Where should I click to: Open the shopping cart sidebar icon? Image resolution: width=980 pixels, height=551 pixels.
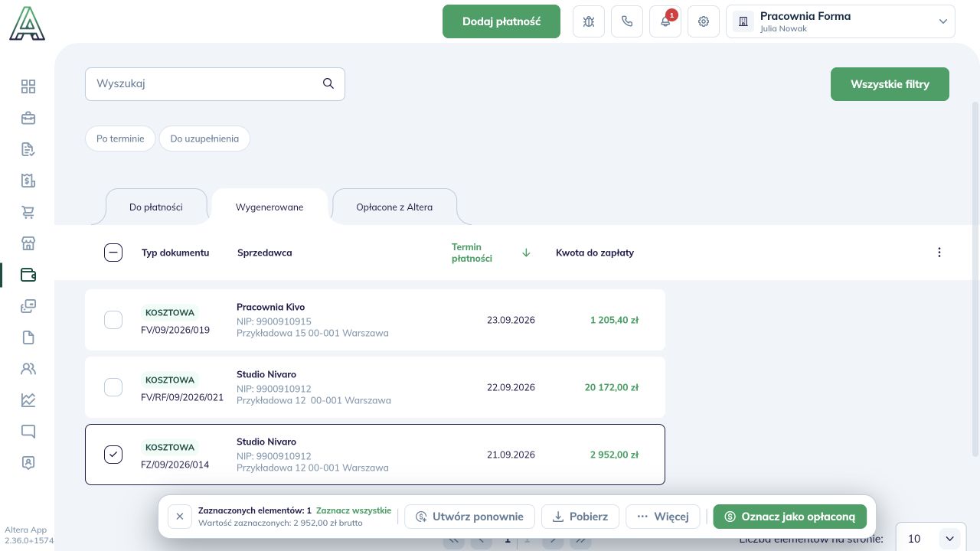28,212
